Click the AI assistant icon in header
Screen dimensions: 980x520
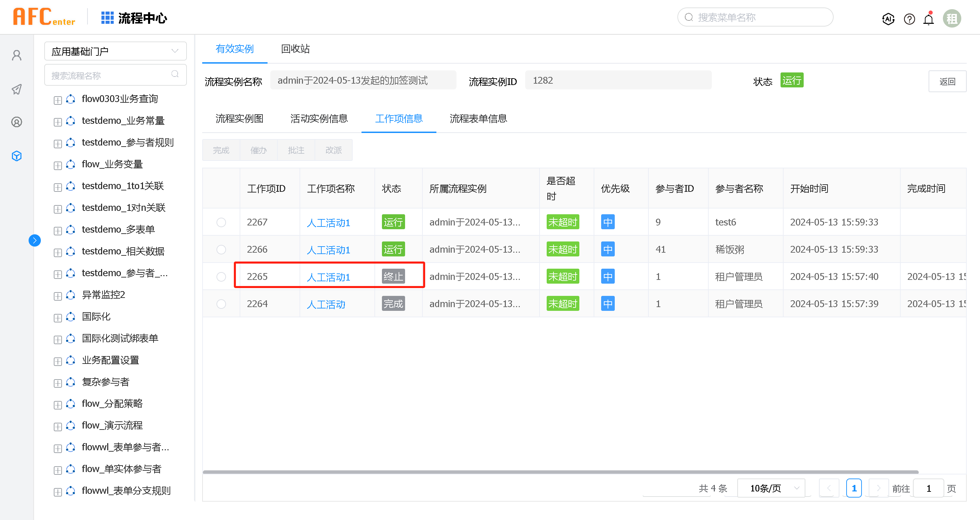[888, 18]
